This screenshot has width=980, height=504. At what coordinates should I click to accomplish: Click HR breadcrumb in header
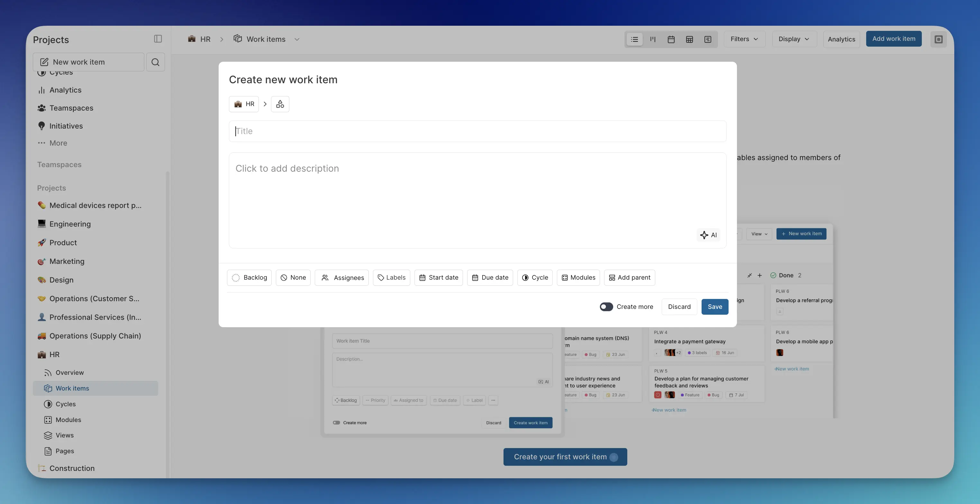[199, 39]
